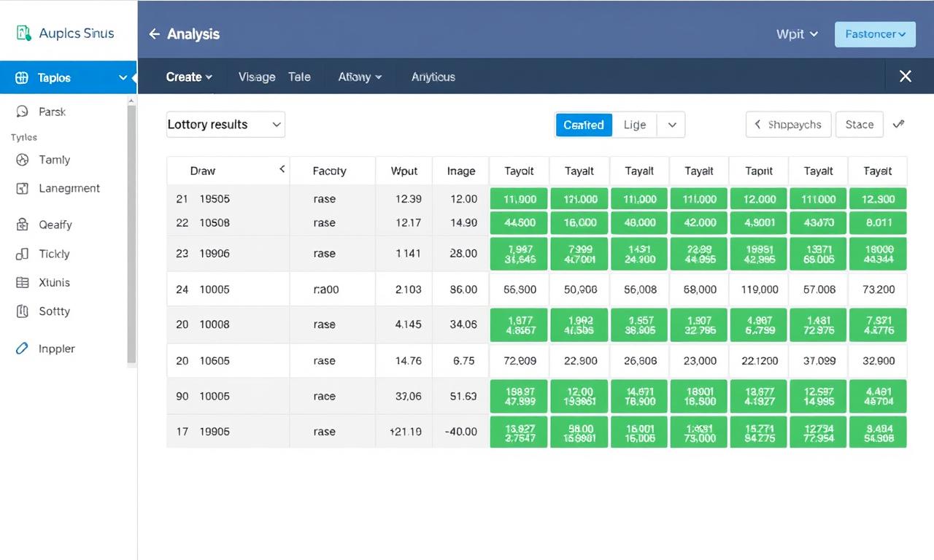
Task: Click the Qeaify lock icon
Action: tap(22, 225)
